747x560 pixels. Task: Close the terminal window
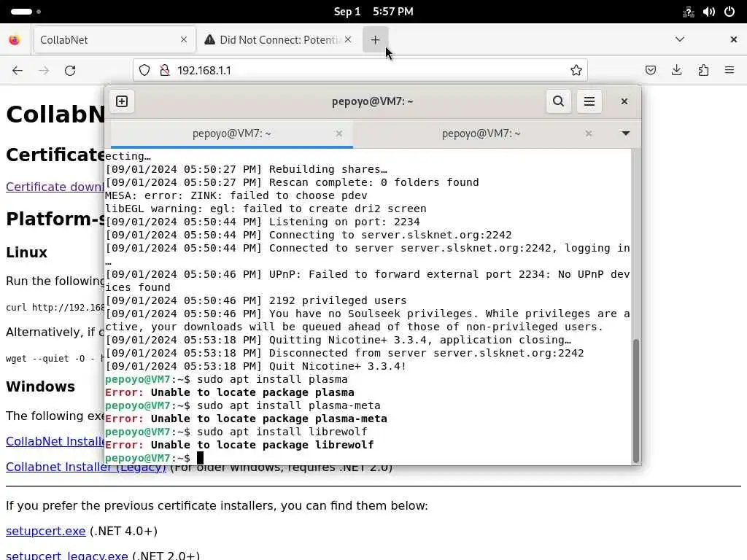pos(624,101)
